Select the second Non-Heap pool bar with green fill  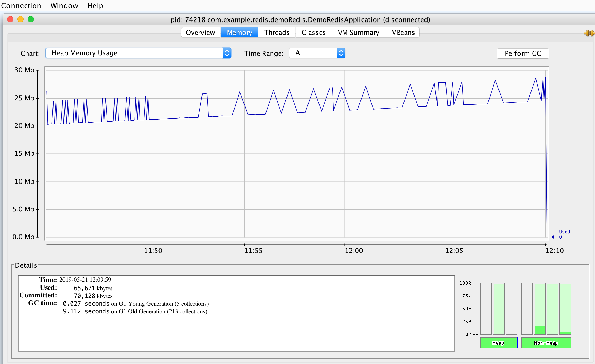pyautogui.click(x=540, y=308)
